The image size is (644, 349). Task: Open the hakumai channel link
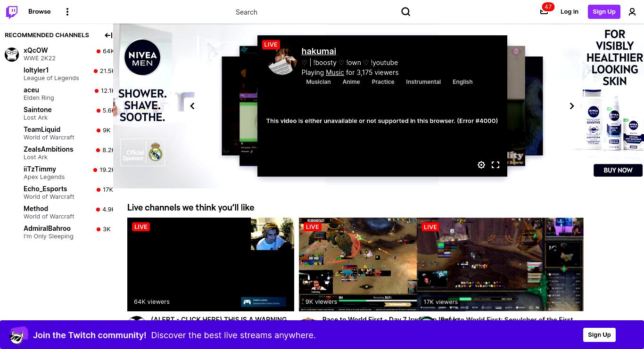click(x=319, y=51)
